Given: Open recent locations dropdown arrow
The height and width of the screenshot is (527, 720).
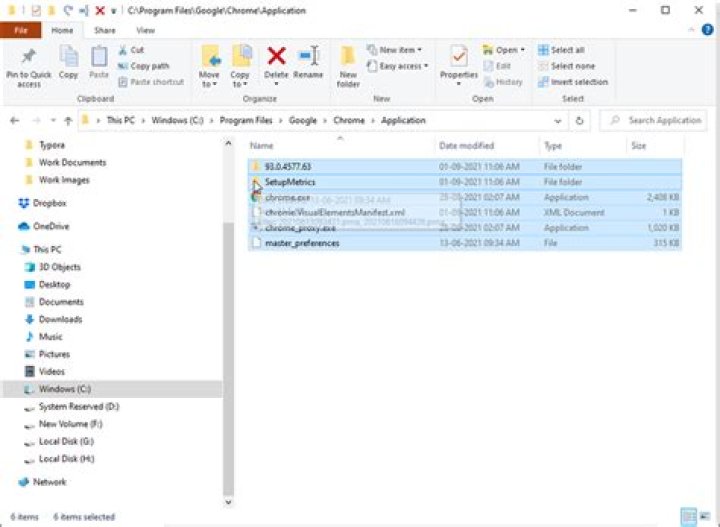Looking at the screenshot, I should coord(53,121).
